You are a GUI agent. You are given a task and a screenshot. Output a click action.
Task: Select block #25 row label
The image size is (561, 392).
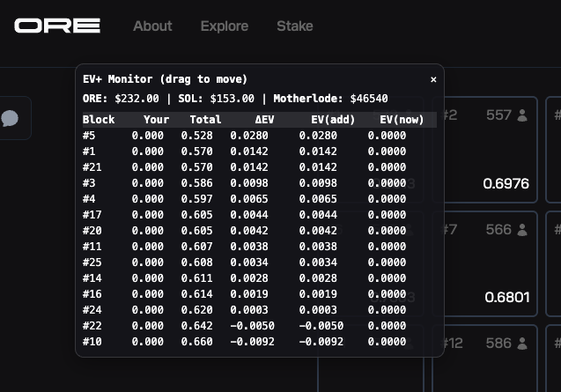pos(92,263)
